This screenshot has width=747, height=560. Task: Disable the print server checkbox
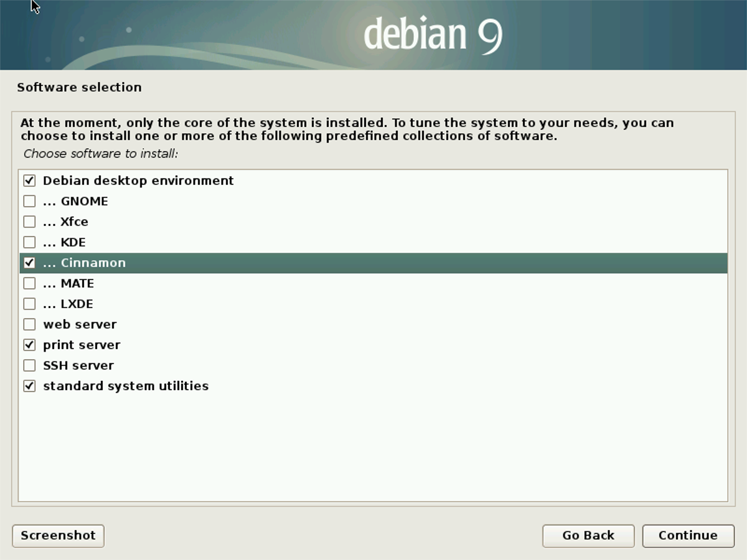pyautogui.click(x=29, y=345)
